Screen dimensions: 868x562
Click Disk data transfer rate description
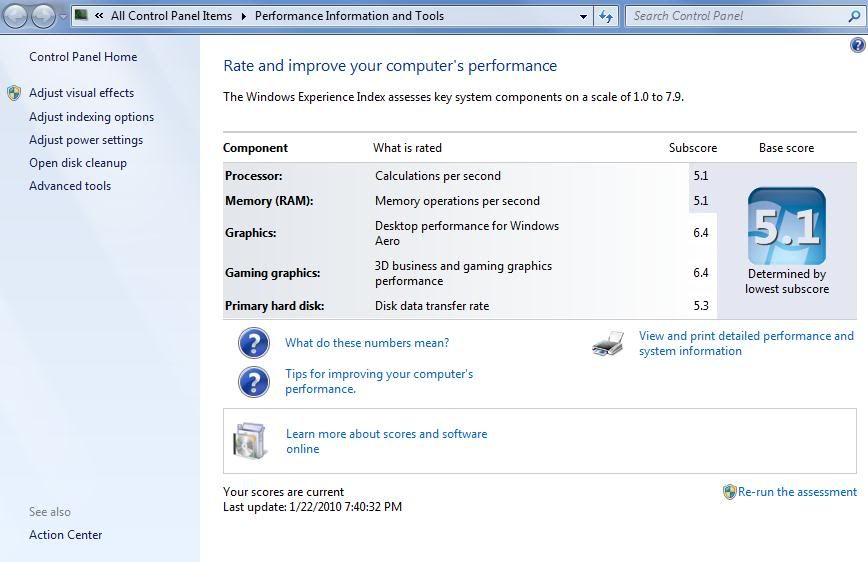coord(432,306)
